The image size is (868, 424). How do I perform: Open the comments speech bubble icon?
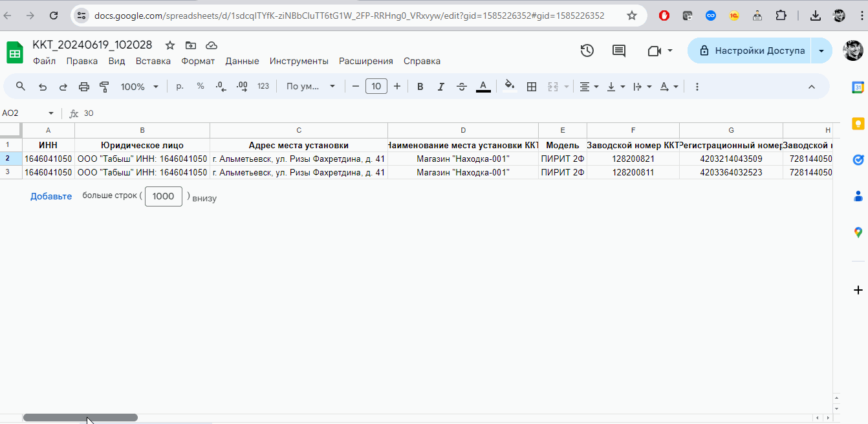click(619, 50)
